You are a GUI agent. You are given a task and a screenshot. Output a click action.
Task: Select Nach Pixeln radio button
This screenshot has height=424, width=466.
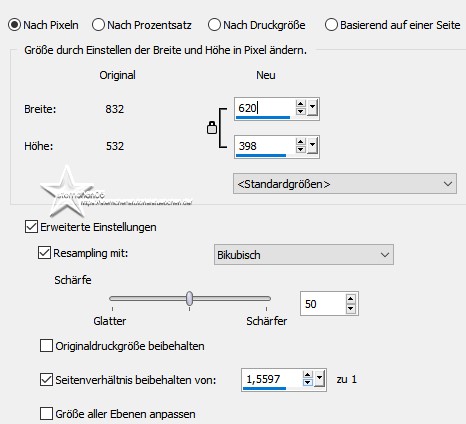(x=14, y=25)
